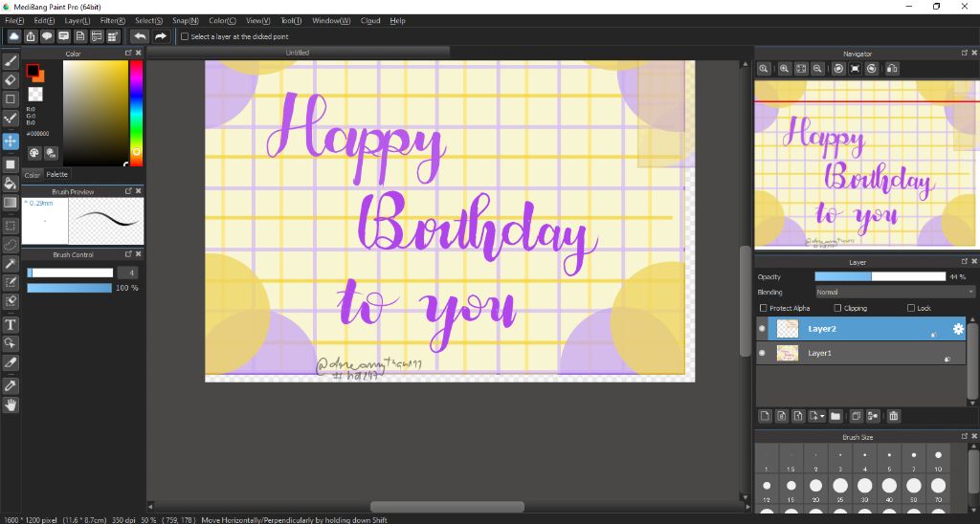Click the orange background color swatch
The height and width of the screenshot is (524, 980).
pos(40,78)
